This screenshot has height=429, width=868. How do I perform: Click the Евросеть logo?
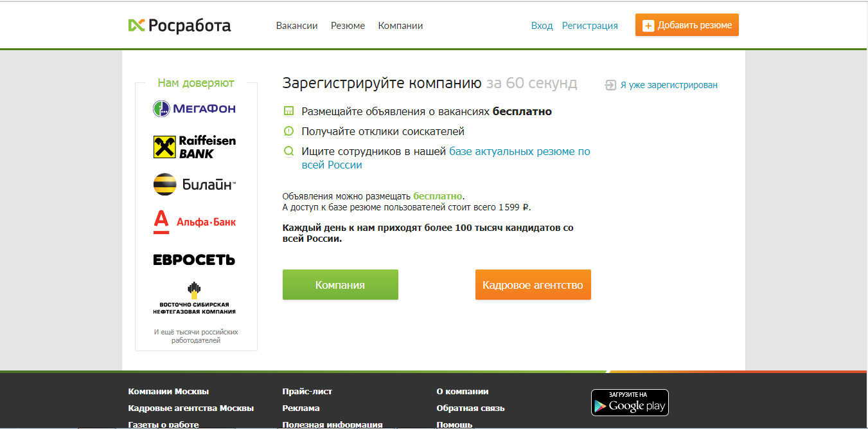[195, 260]
